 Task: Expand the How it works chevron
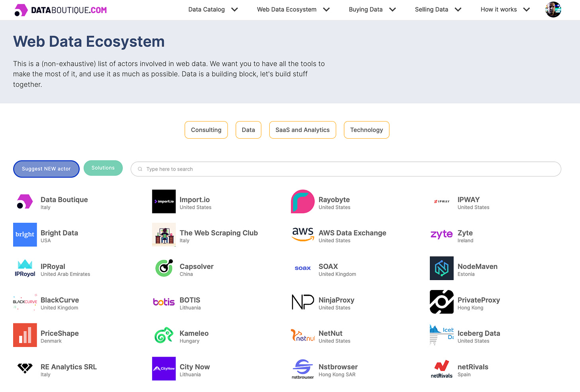527,10
